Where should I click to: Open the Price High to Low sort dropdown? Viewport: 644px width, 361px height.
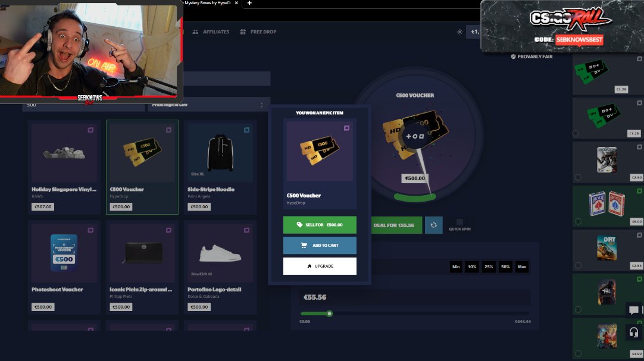pyautogui.click(x=208, y=105)
